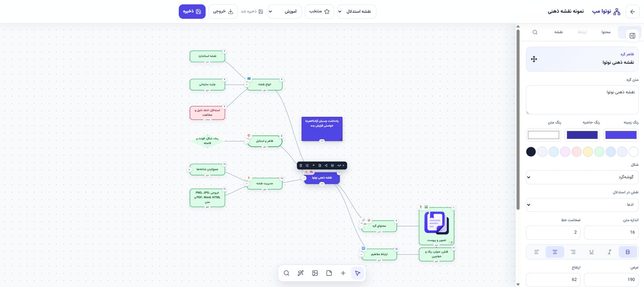Click the plus add-node tool in the bottom toolbar
Screen dimensions: 644x287
click(343, 273)
